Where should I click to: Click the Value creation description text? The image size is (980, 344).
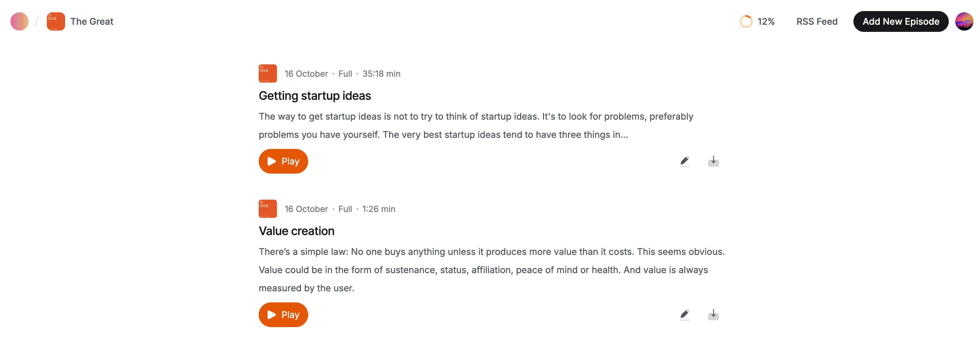(491, 270)
